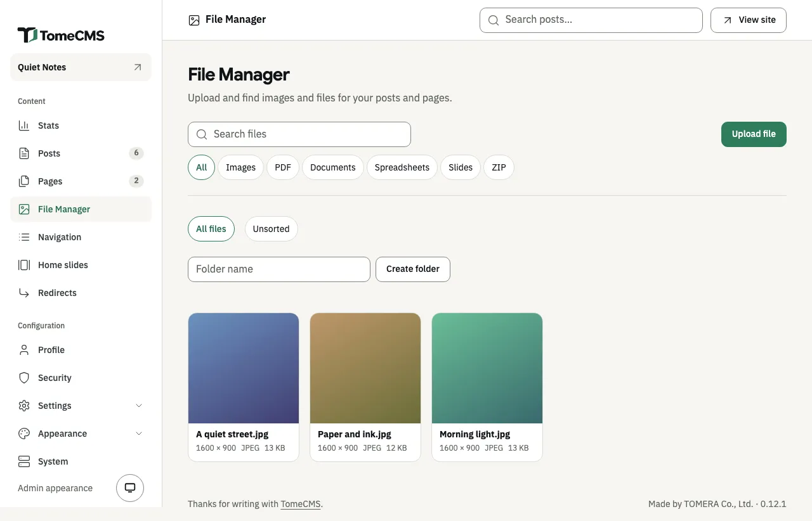Open Home slides
Viewport: 812px width, 521px height.
click(x=81, y=265)
